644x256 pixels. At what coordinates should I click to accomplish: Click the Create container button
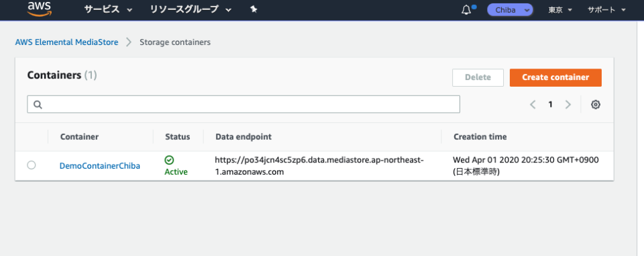point(555,77)
